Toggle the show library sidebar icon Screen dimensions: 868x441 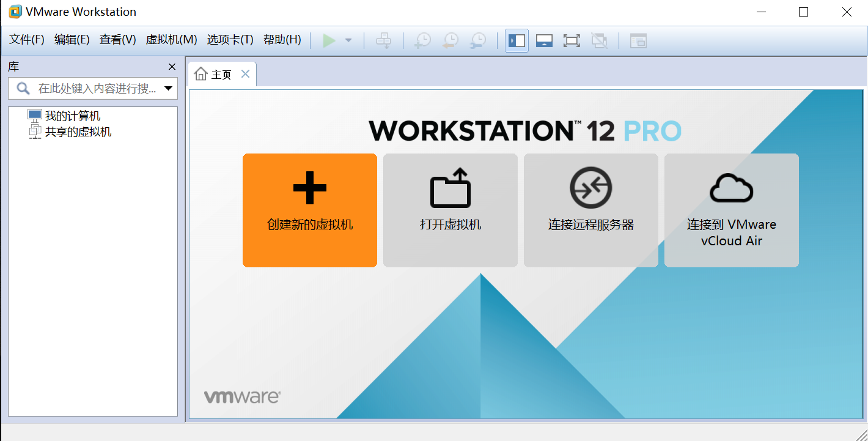tap(517, 41)
